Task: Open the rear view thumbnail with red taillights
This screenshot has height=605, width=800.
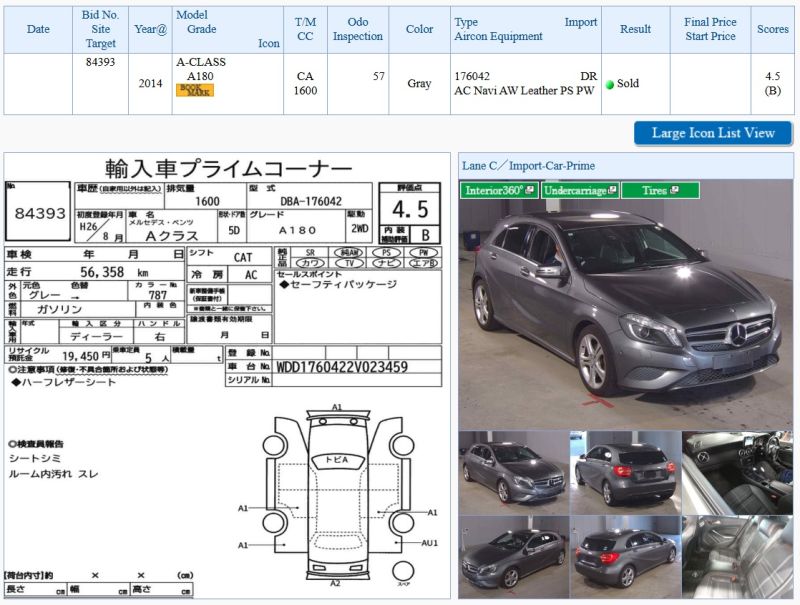Action: 626,473
